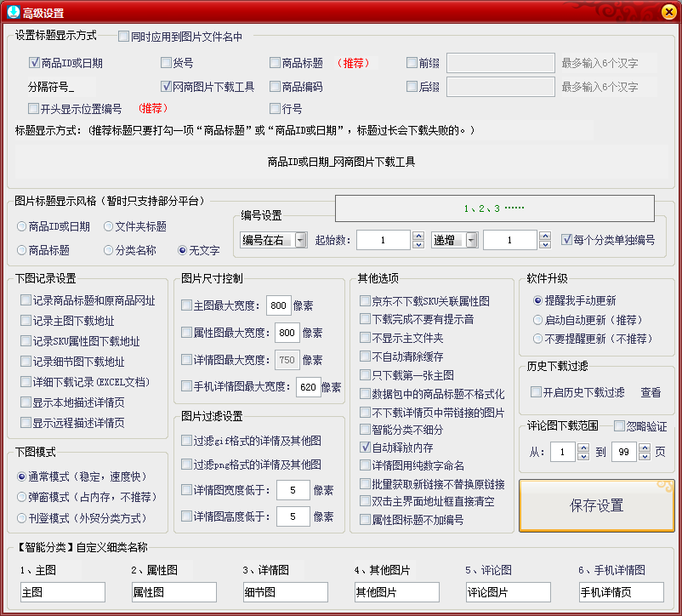Click the 手机详情页 name field
Screen dimensions: 682x616
(622, 592)
